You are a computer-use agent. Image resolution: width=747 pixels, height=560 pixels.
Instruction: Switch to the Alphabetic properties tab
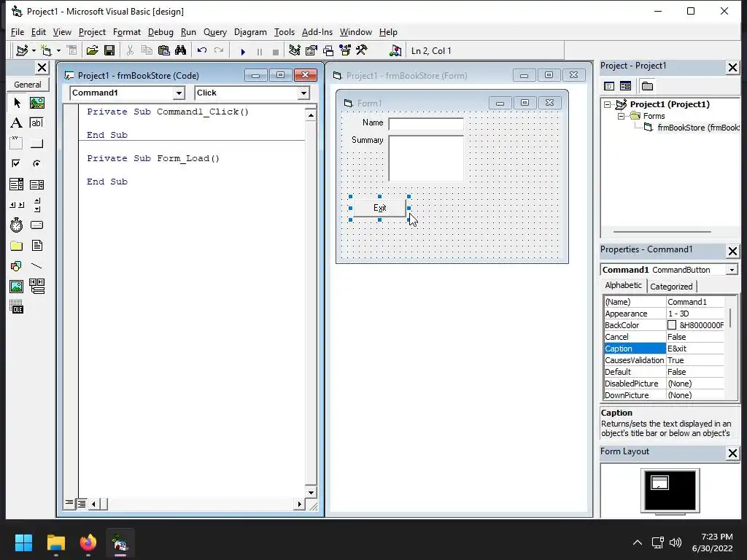coord(623,285)
